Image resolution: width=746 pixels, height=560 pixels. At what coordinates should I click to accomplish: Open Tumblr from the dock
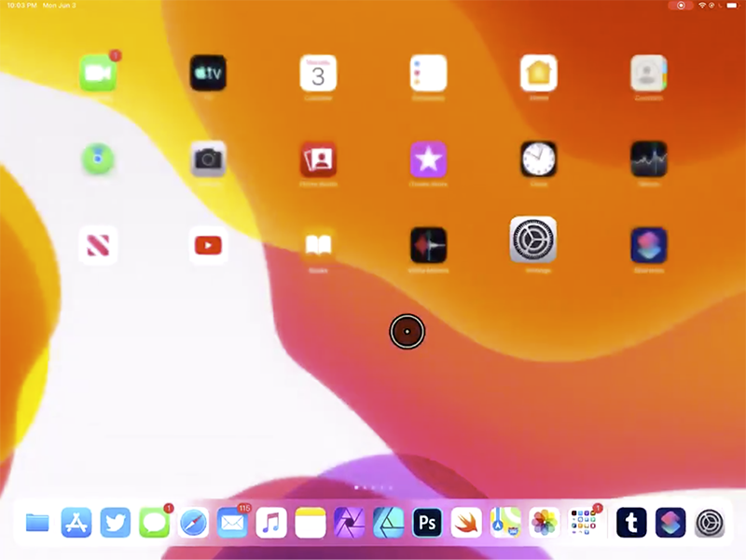[x=631, y=523]
